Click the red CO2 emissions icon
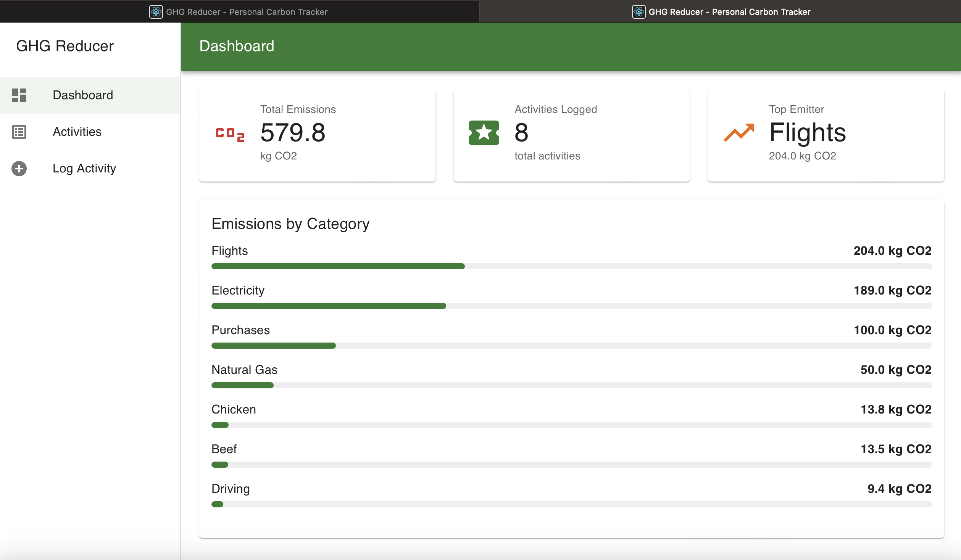 coord(230,134)
